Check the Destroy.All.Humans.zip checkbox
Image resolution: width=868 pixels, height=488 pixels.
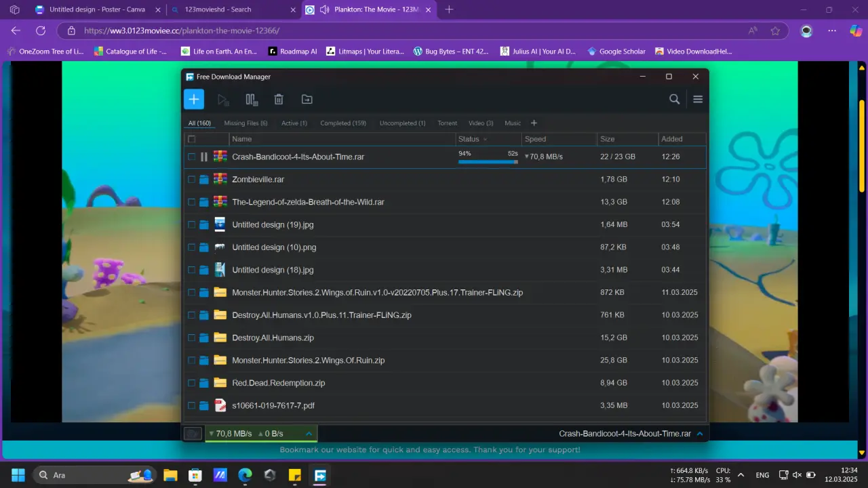[192, 338]
